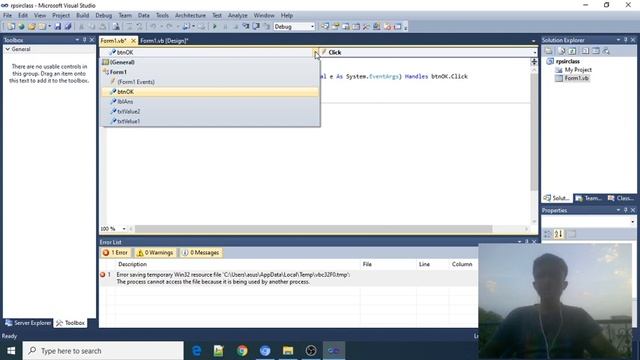Collapse the General group in Toolbox
This screenshot has width=640, height=360.
coord(8,49)
